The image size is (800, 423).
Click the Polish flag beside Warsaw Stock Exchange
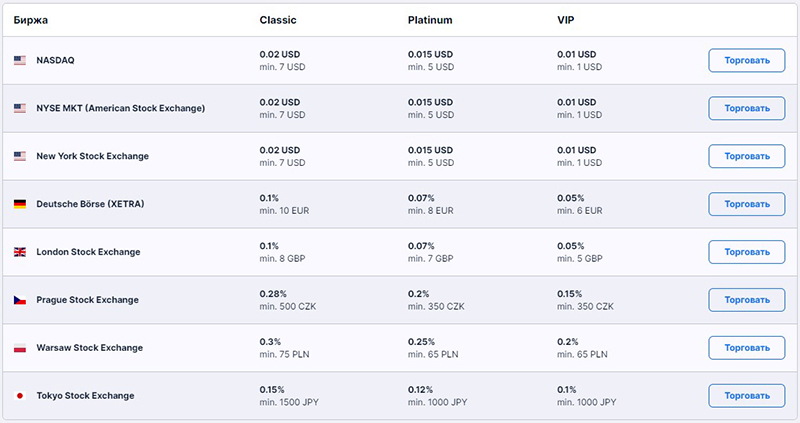click(20, 348)
